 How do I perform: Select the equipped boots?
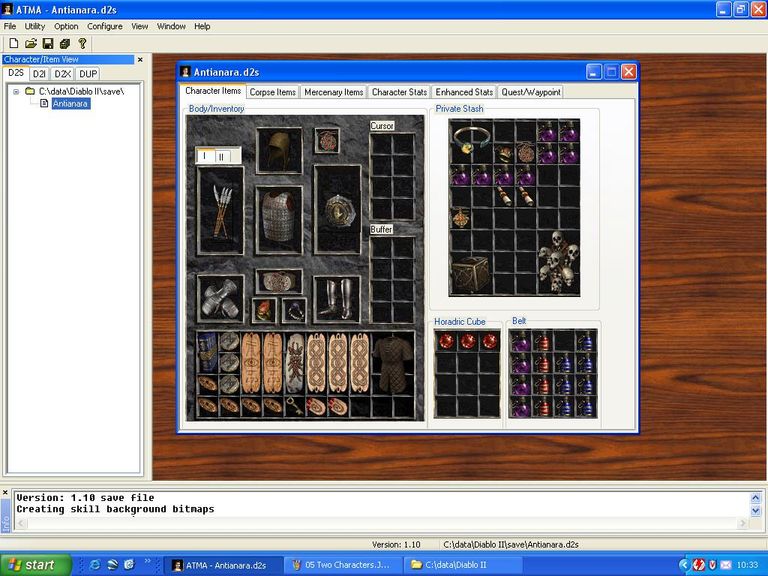pyautogui.click(x=337, y=299)
